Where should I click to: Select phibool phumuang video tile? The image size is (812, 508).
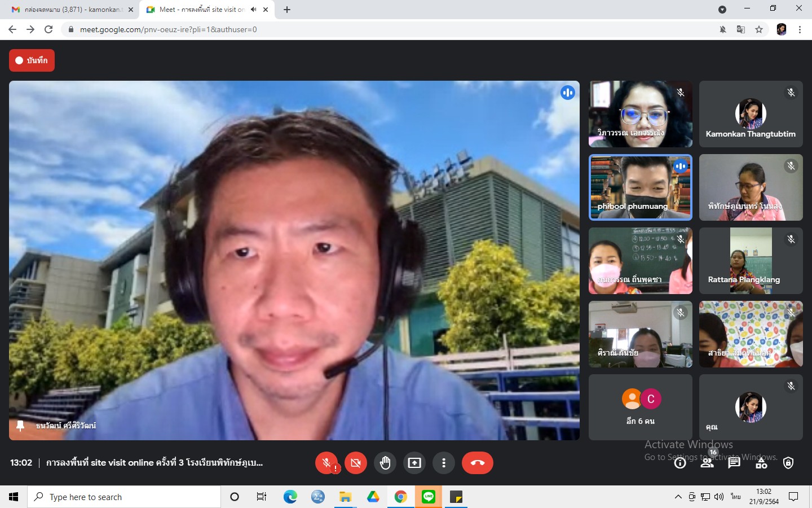click(x=640, y=187)
